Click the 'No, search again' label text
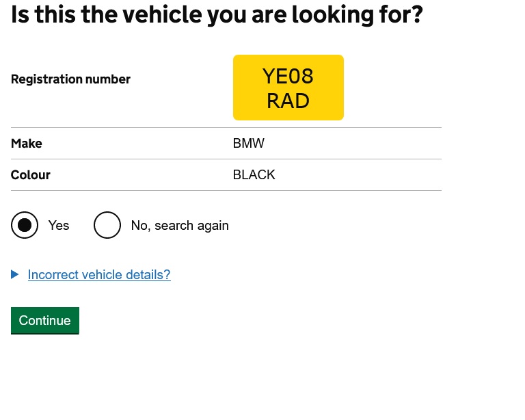This screenshot has width=525, height=420. (x=180, y=226)
